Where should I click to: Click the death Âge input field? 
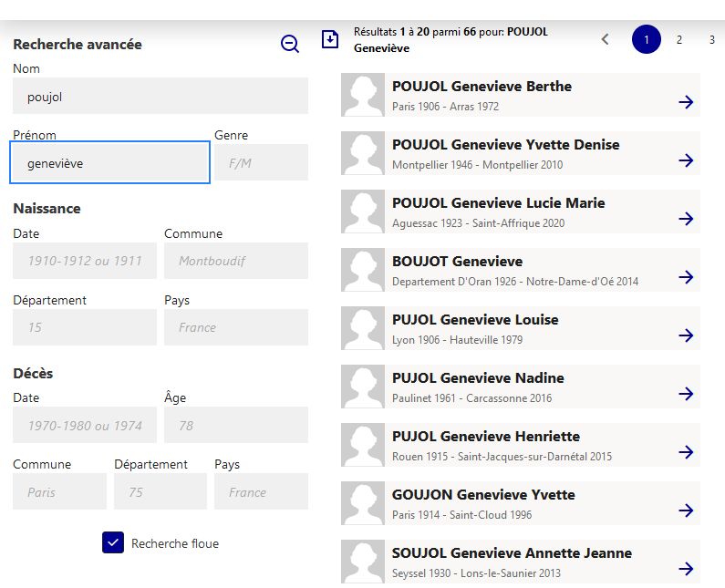point(235,426)
